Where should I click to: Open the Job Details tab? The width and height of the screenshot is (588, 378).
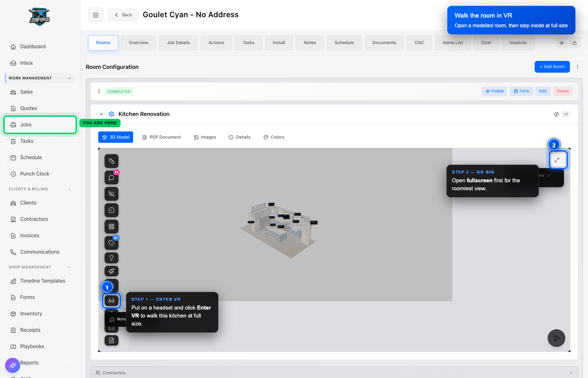click(x=178, y=43)
